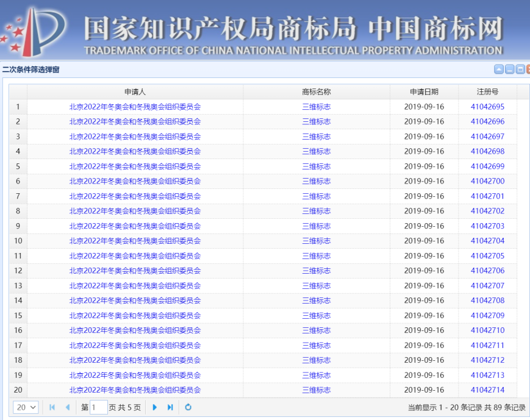Open the applicant link in row 1
Screen dimensions: 530x420
[x=135, y=107]
